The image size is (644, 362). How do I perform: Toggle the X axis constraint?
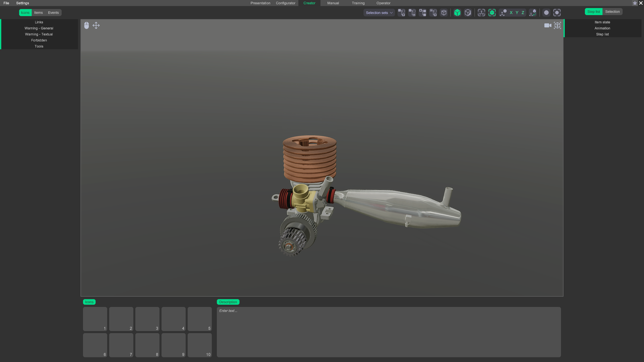point(511,13)
